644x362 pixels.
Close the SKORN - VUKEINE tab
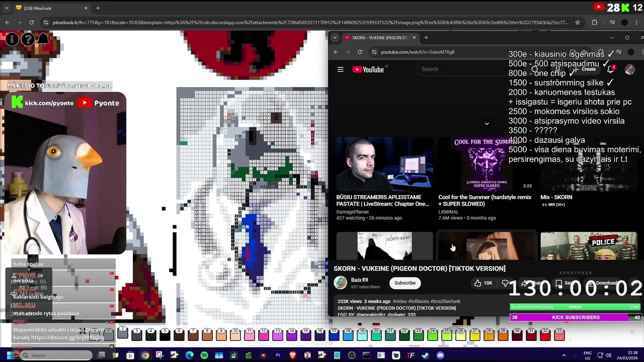(x=414, y=38)
